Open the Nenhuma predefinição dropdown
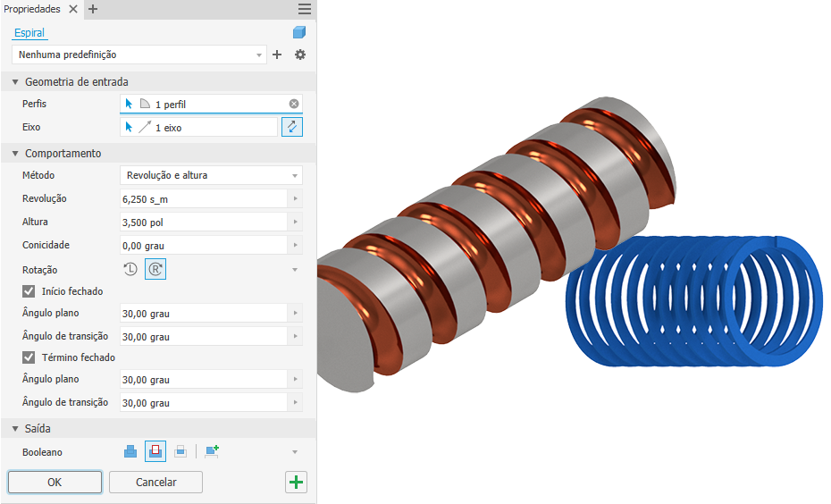The width and height of the screenshot is (831, 504). tap(138, 55)
